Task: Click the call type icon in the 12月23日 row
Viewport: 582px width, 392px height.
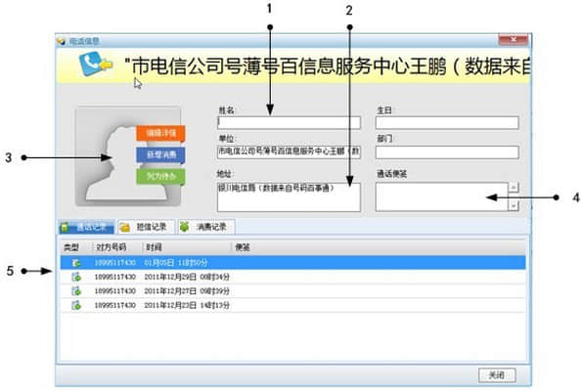Action: tap(76, 305)
